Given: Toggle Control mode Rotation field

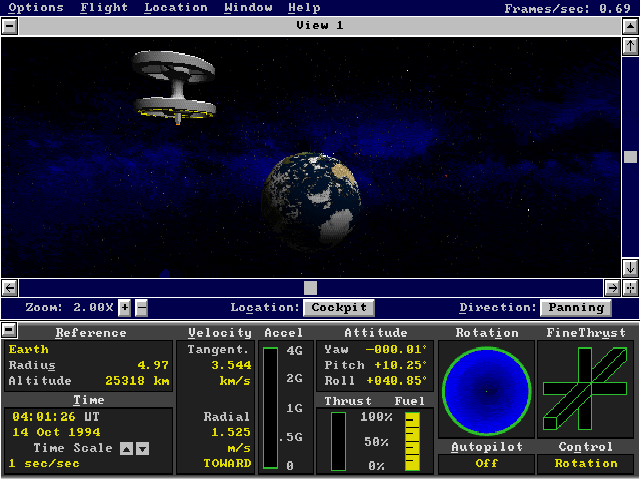Looking at the screenshot, I should (x=586, y=463).
